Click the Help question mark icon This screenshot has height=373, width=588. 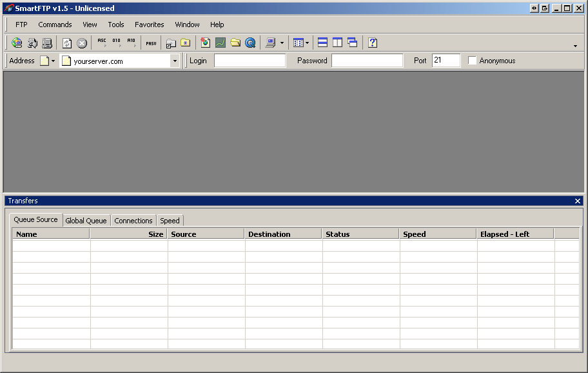point(373,43)
